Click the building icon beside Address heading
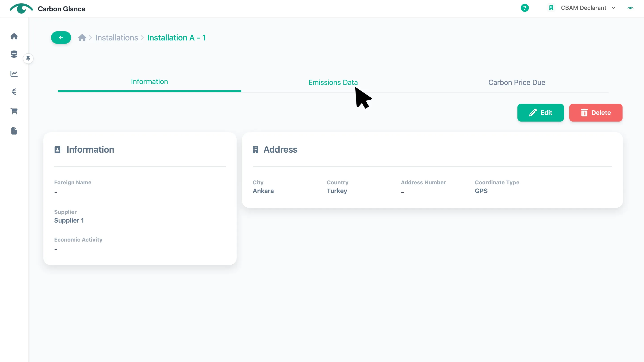The height and width of the screenshot is (362, 644). (255, 150)
